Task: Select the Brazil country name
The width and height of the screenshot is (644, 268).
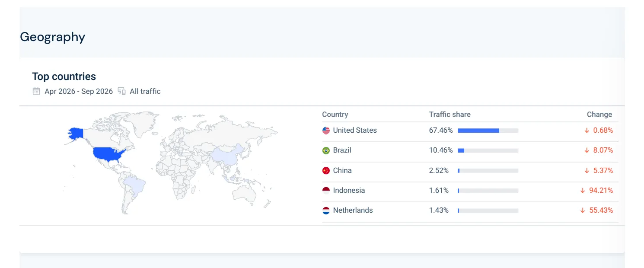Action: tap(342, 150)
